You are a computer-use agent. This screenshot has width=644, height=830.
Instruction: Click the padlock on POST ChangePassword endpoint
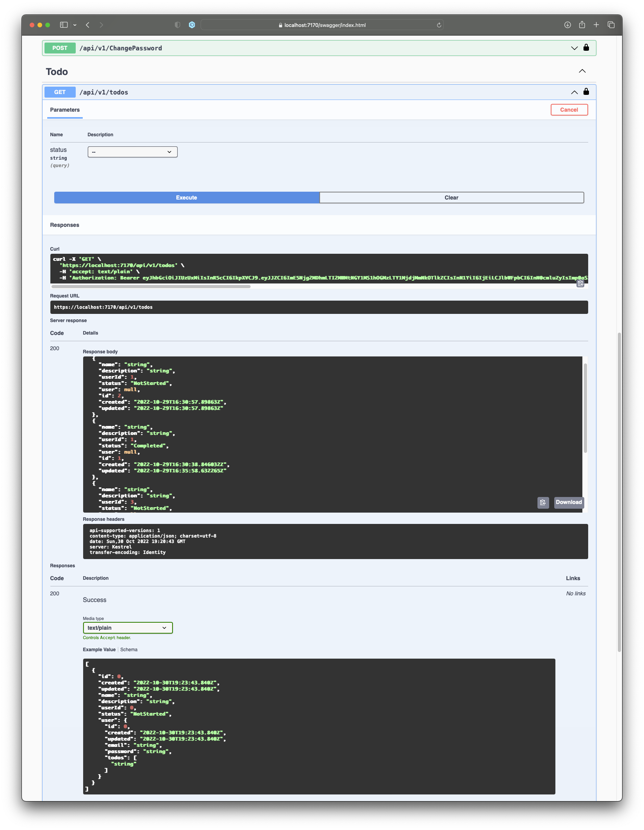pyautogui.click(x=585, y=48)
